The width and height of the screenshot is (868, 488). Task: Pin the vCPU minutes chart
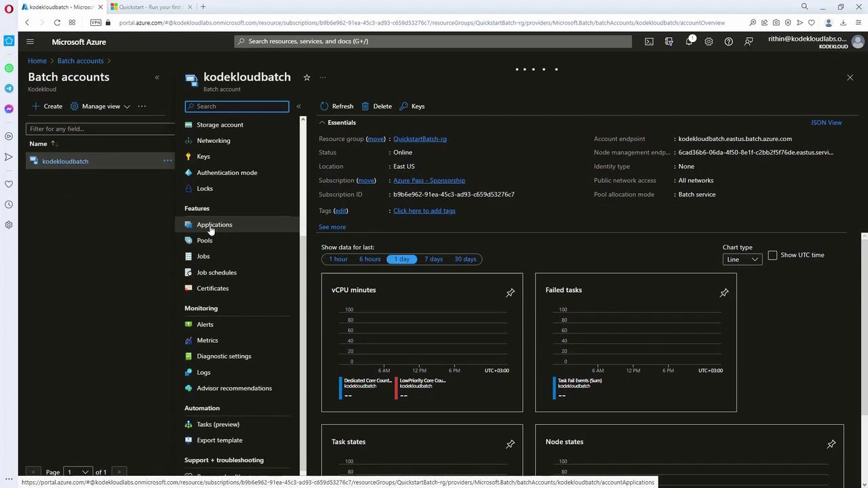coord(510,293)
